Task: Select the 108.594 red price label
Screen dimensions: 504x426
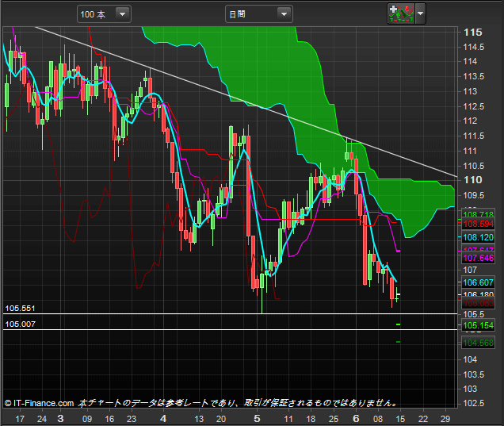Action: 479,224
